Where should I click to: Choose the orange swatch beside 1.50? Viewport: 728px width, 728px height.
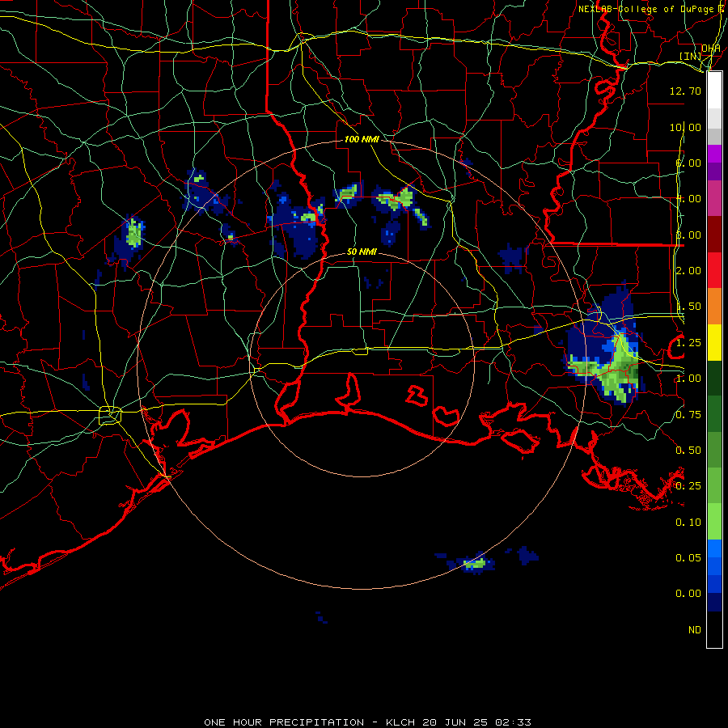point(714,307)
